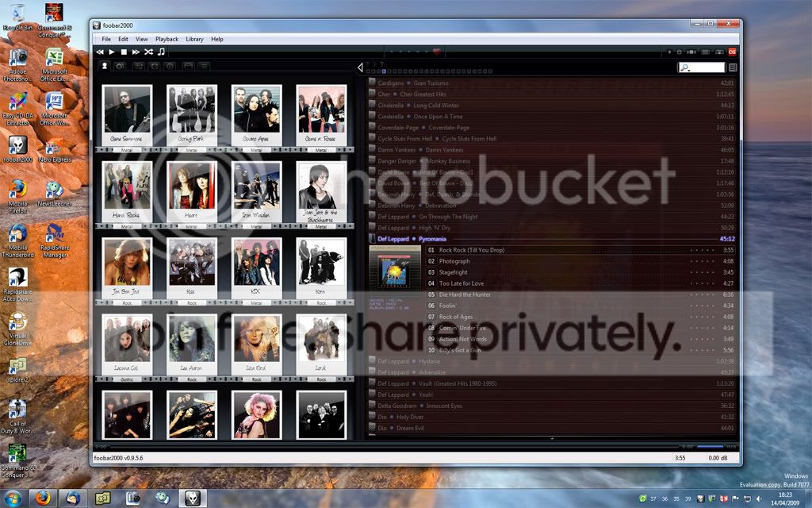Image resolution: width=812 pixels, height=508 pixels.
Task: Select track 04 Too Late for Love
Action: 580,283
